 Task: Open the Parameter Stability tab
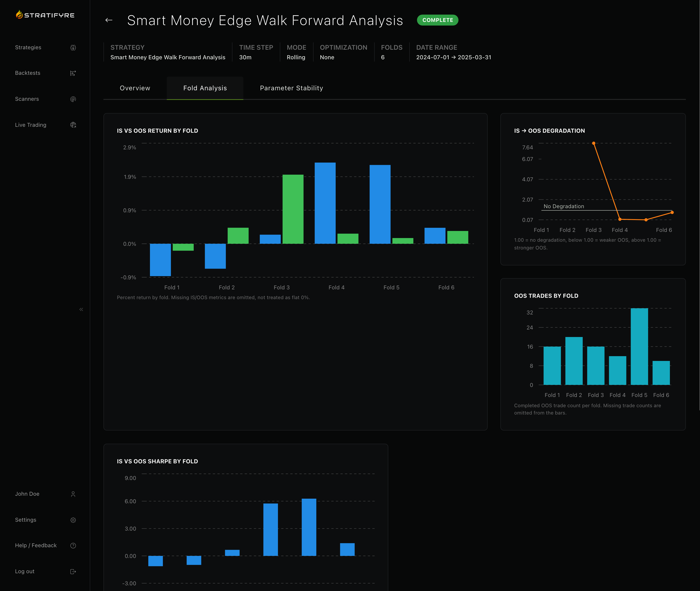pos(291,88)
